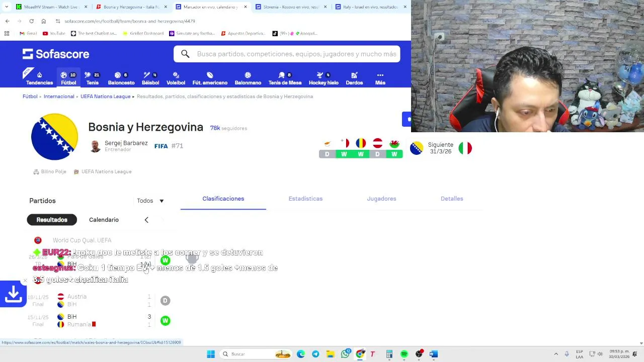Image resolution: width=644 pixels, height=362 pixels.
Task: Open the Tenis sport category
Action: pyautogui.click(x=92, y=78)
